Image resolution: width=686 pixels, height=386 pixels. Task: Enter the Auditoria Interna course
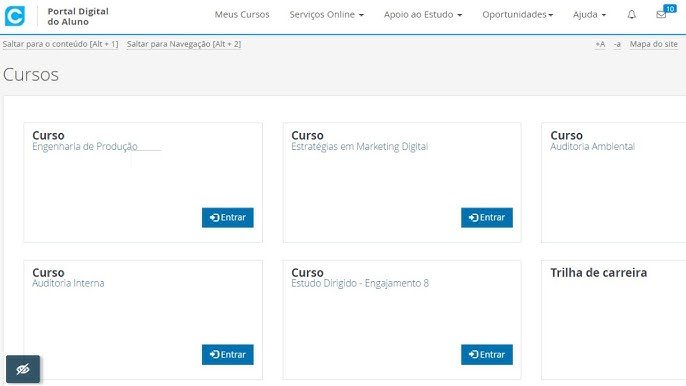(x=228, y=354)
